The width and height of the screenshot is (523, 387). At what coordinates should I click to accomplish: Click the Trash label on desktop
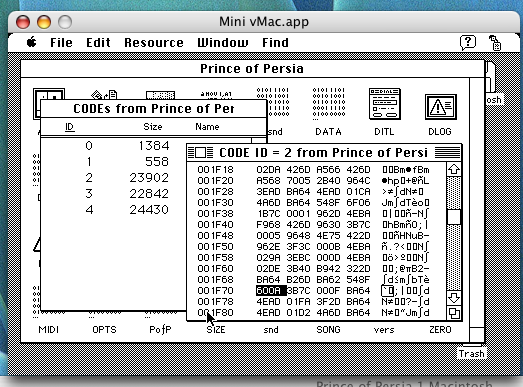click(x=471, y=354)
